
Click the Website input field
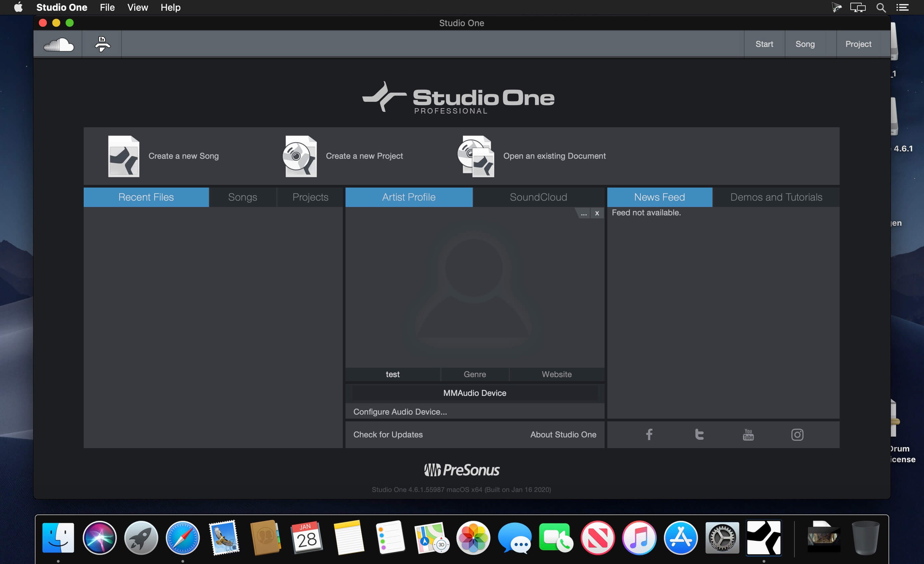click(556, 374)
